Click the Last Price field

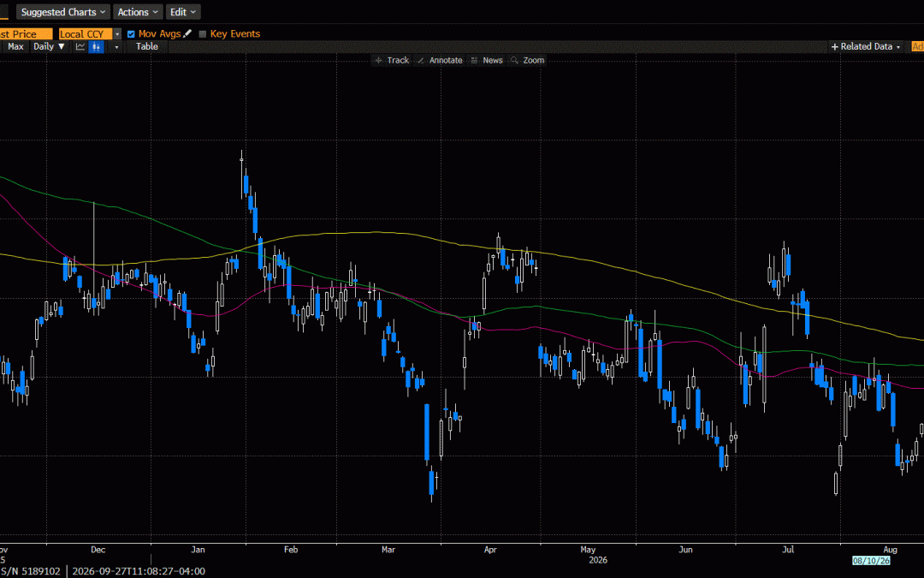[26, 34]
